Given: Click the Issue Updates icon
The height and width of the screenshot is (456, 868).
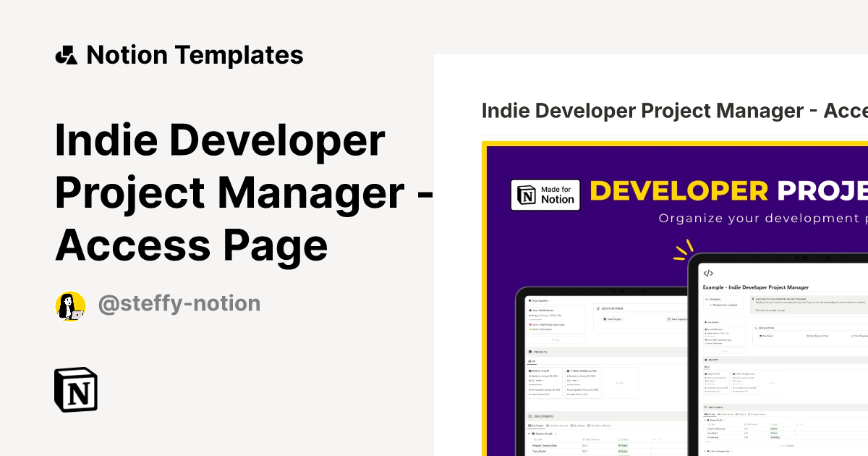Looking at the screenshot, I should point(529,300).
